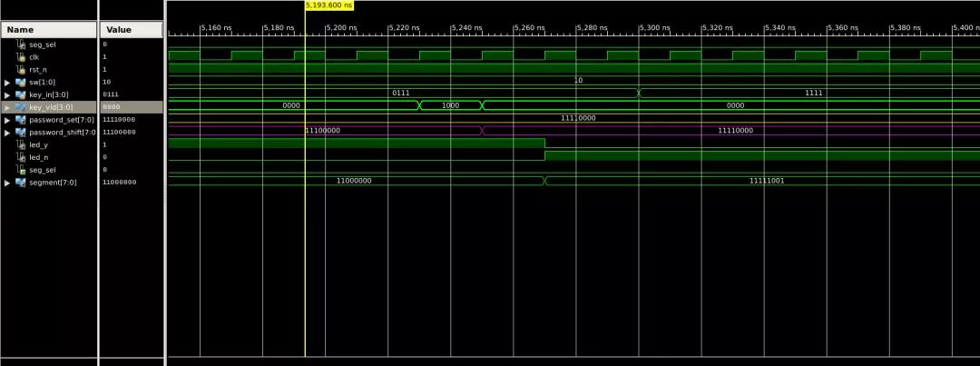This screenshot has width=980, height=366.
Task: Click the yellow 5,193.600 ns cursor marker
Action: [x=328, y=5]
